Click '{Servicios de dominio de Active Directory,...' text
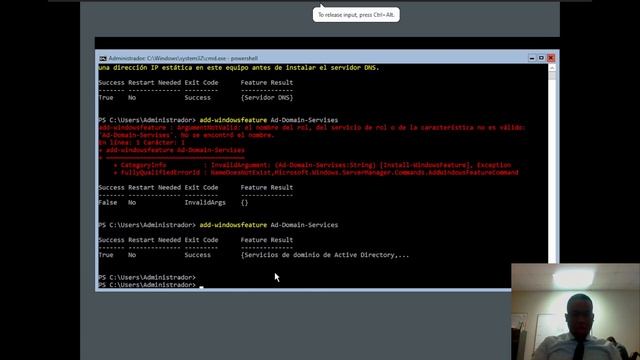640x360 pixels. click(324, 255)
